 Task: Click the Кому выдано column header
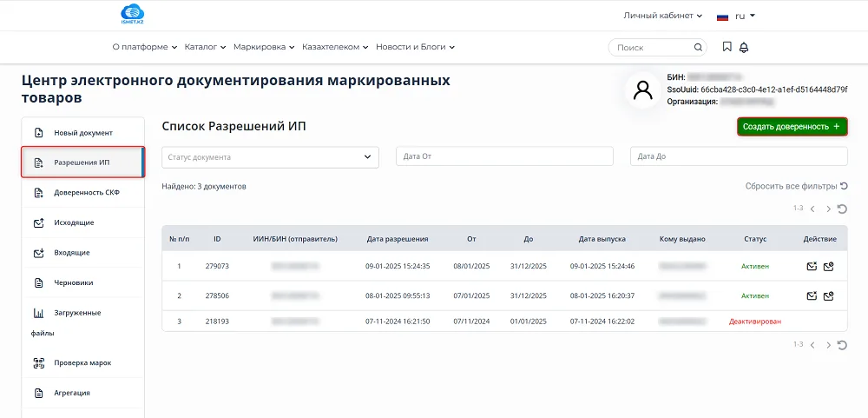[682, 240]
